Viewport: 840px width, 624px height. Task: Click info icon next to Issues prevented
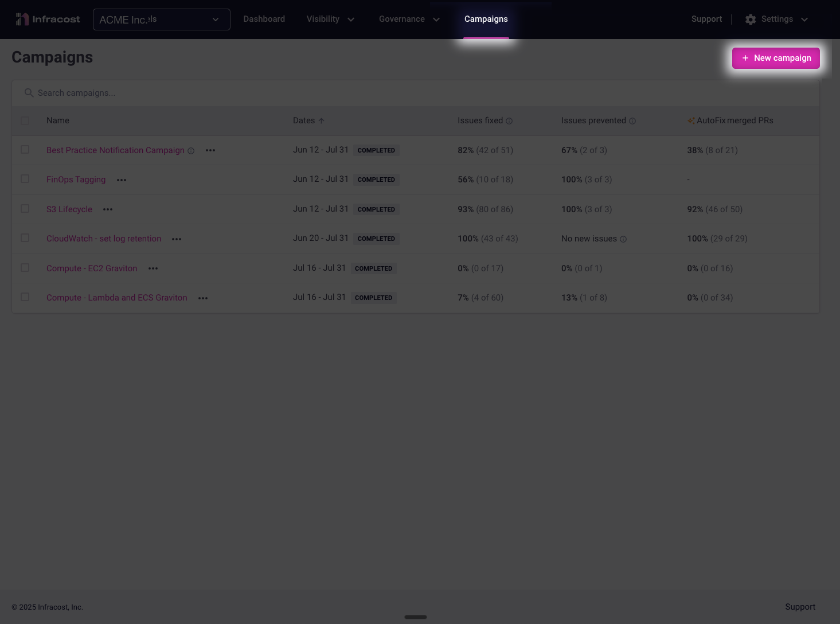coord(632,121)
